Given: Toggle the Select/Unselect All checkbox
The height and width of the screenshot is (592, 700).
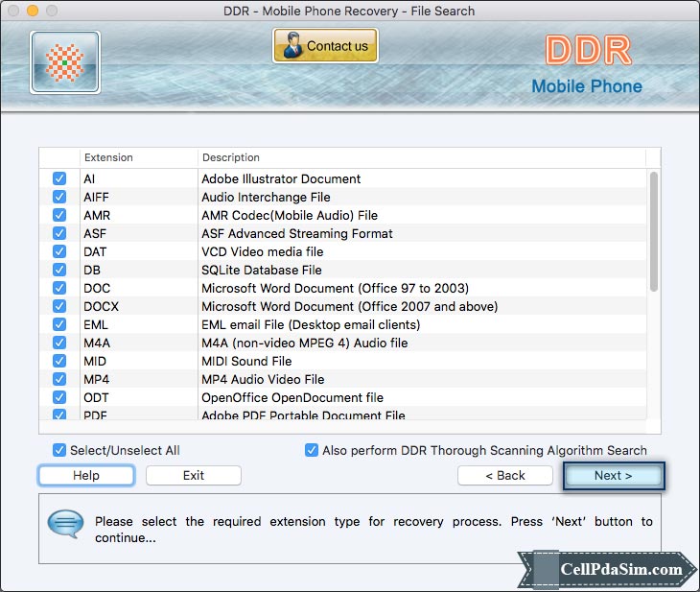Looking at the screenshot, I should coord(59,450).
